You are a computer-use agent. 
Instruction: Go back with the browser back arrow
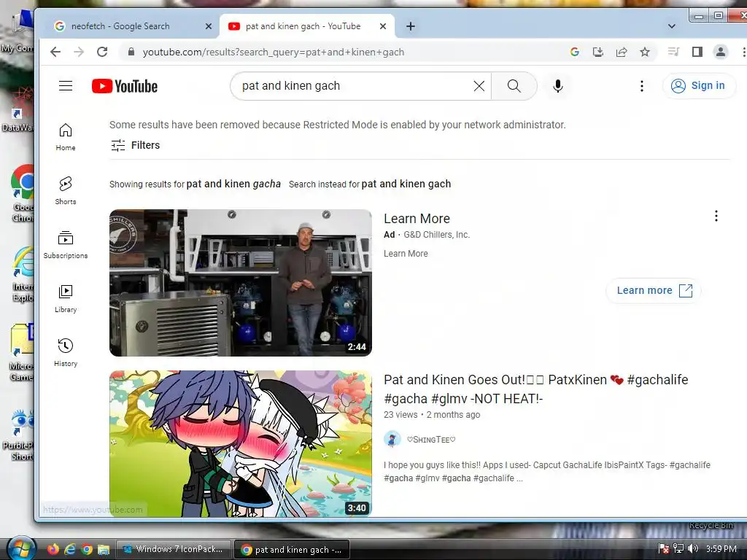(x=55, y=52)
